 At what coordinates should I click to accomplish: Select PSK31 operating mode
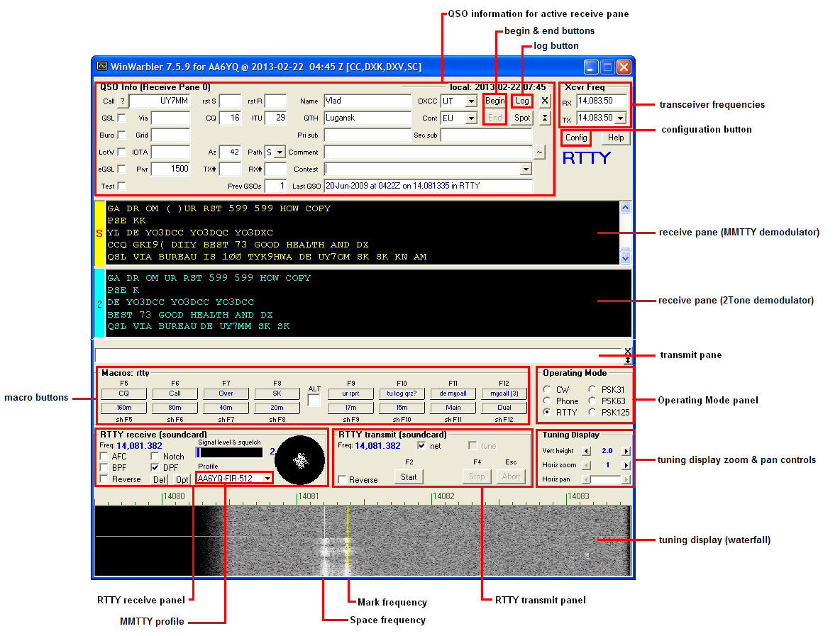[592, 389]
